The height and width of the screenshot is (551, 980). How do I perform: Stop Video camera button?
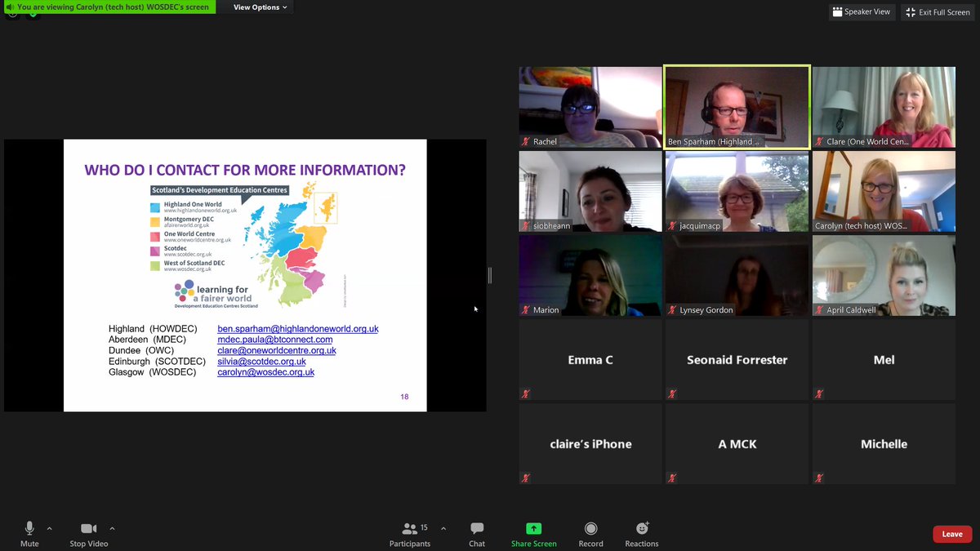point(88,534)
